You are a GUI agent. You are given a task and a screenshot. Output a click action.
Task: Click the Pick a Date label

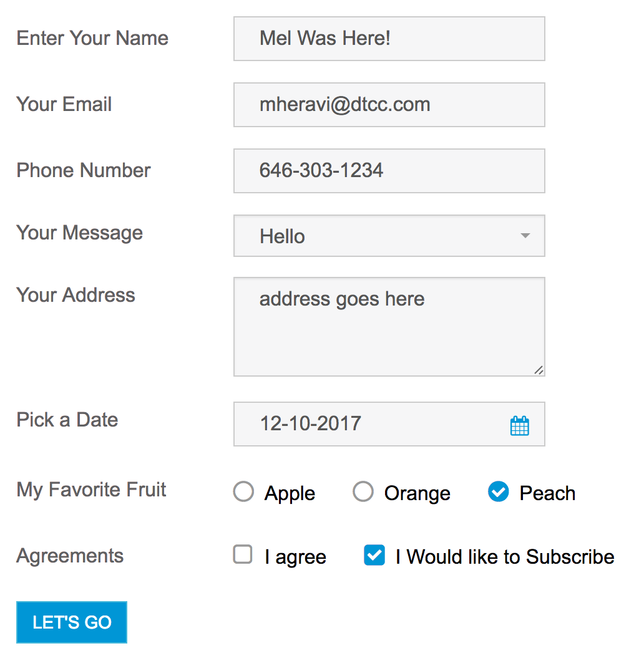[67, 420]
